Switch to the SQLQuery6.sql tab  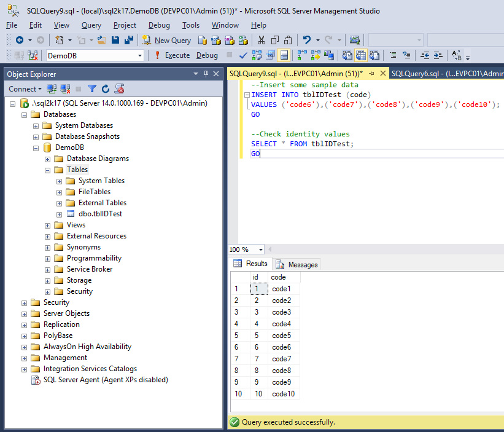[446, 74]
